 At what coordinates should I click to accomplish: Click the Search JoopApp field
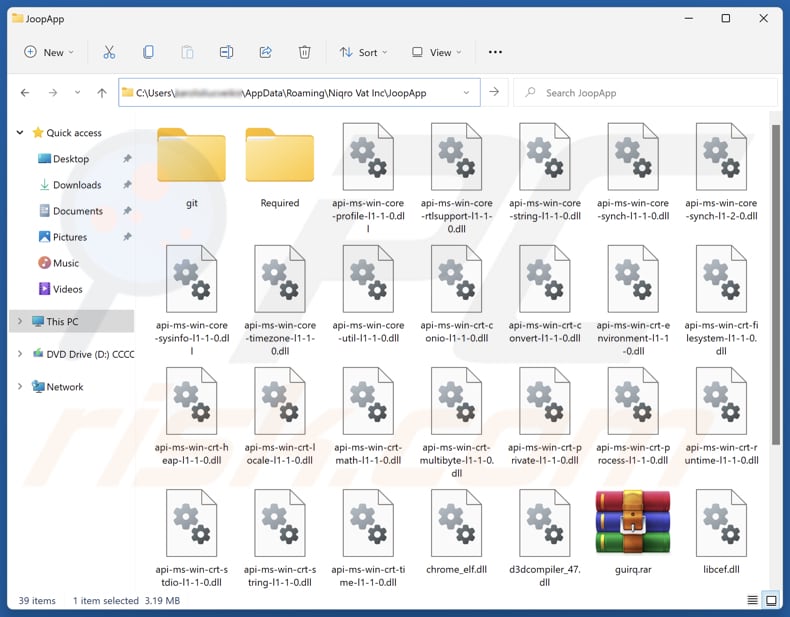point(645,93)
